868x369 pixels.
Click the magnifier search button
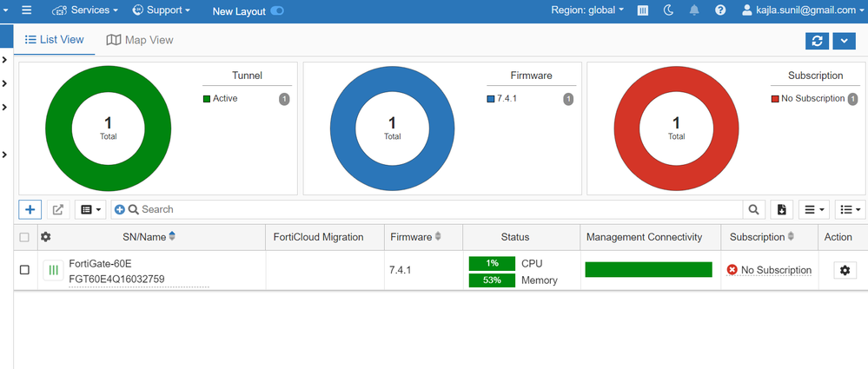pyautogui.click(x=753, y=209)
